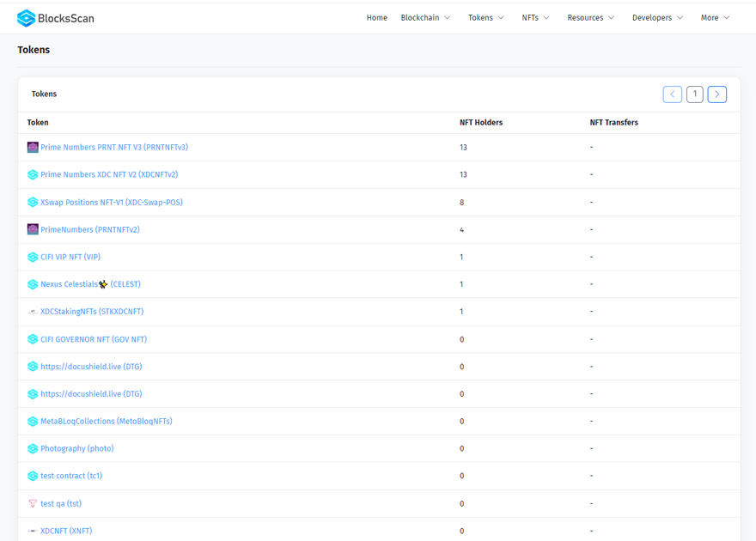Click the BlocksScan logo icon
Image resolution: width=756 pixels, height=541 pixels.
tap(27, 18)
